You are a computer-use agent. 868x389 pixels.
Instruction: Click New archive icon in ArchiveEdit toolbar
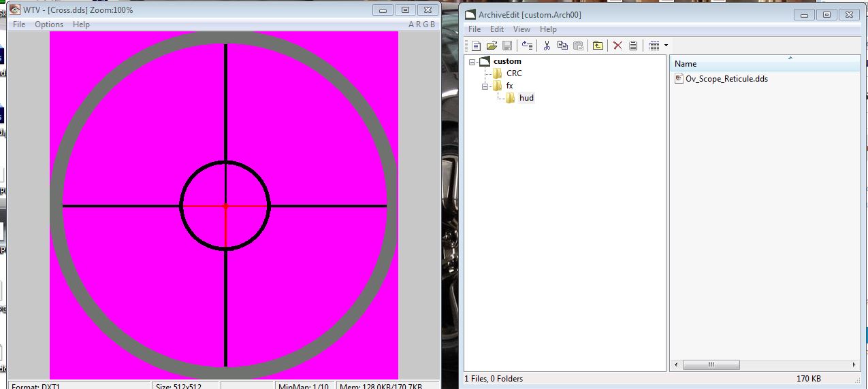[477, 46]
